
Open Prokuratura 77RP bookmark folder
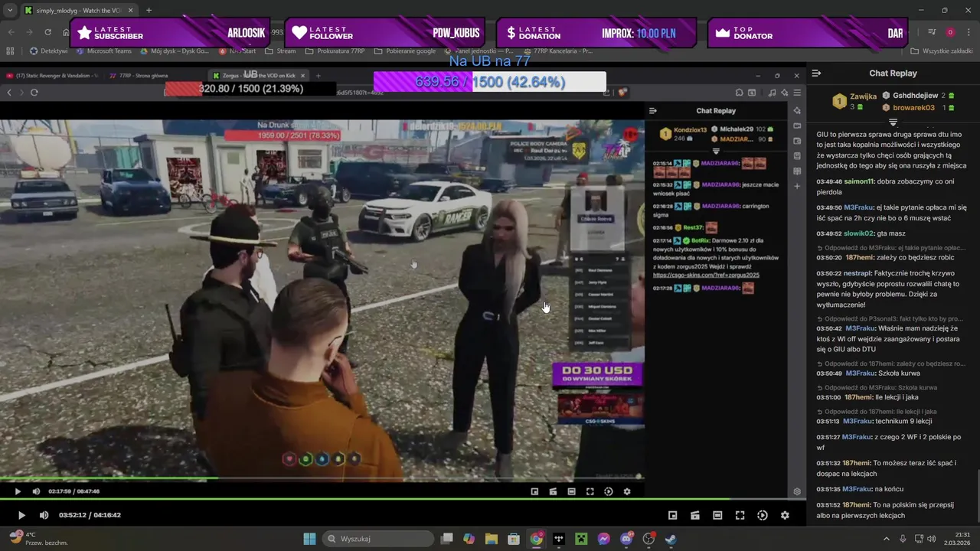click(335, 51)
